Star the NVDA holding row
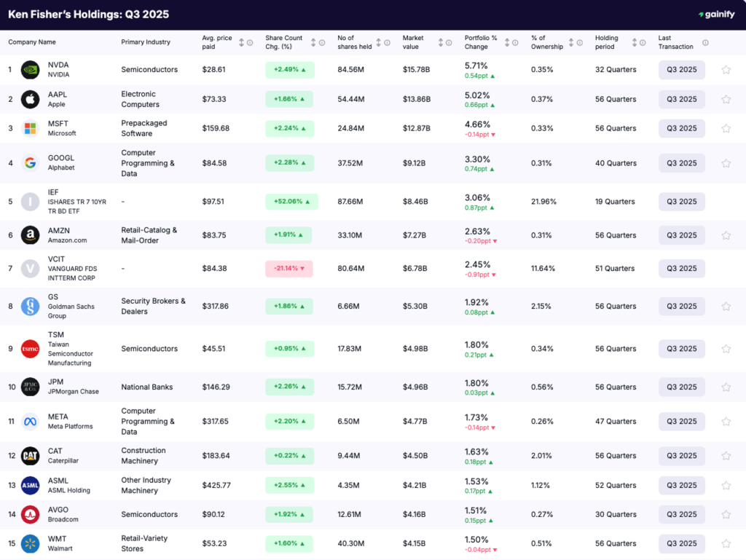The image size is (746, 560). point(726,69)
